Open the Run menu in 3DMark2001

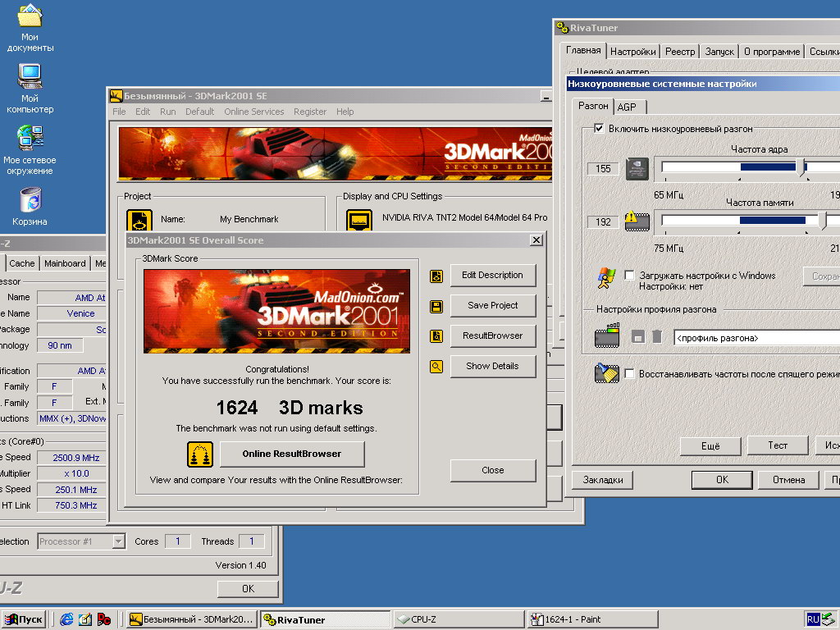[x=167, y=112]
